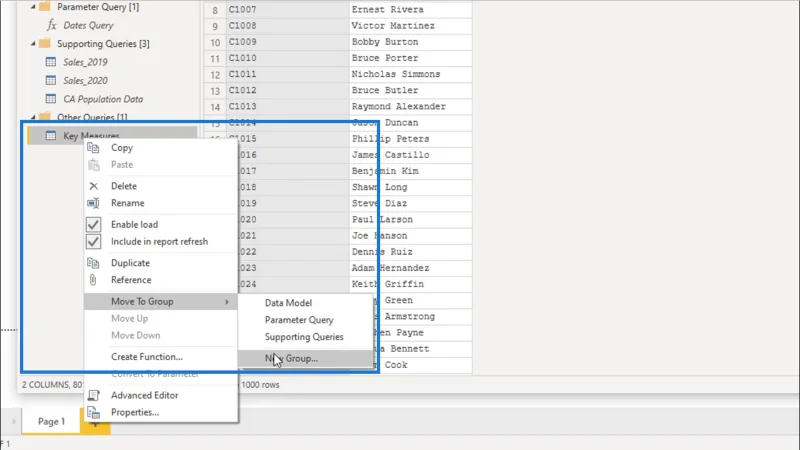Click cell C1008
This screenshot has height=450, width=800.
[287, 26]
